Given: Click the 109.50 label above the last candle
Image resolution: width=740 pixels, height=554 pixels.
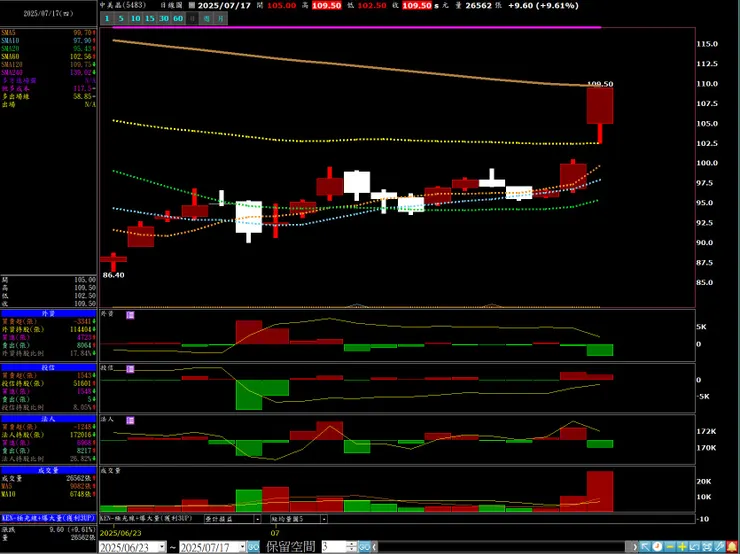Looking at the screenshot, I should pyautogui.click(x=600, y=84).
